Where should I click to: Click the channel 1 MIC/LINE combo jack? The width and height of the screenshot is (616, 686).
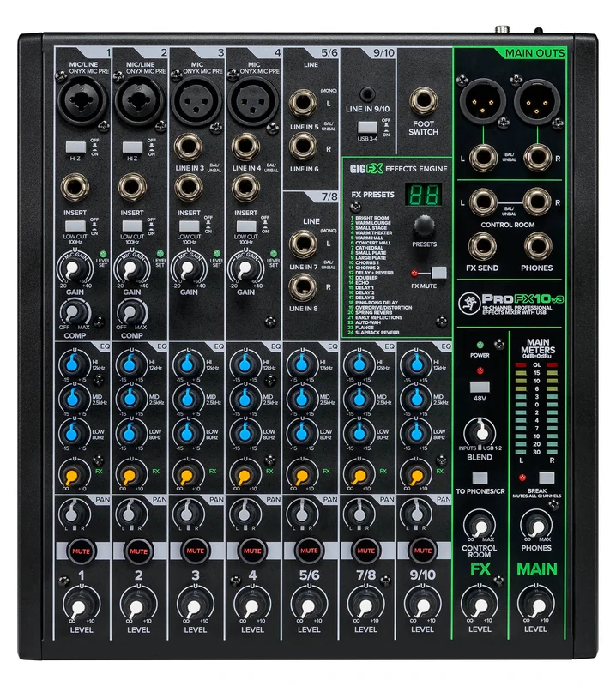pyautogui.click(x=82, y=101)
